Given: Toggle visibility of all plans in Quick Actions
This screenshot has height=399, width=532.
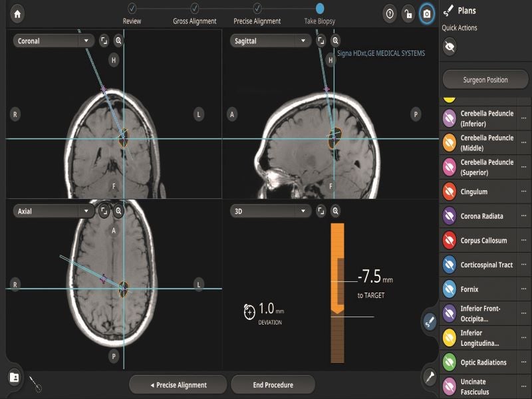Looking at the screenshot, I should pyautogui.click(x=450, y=47).
